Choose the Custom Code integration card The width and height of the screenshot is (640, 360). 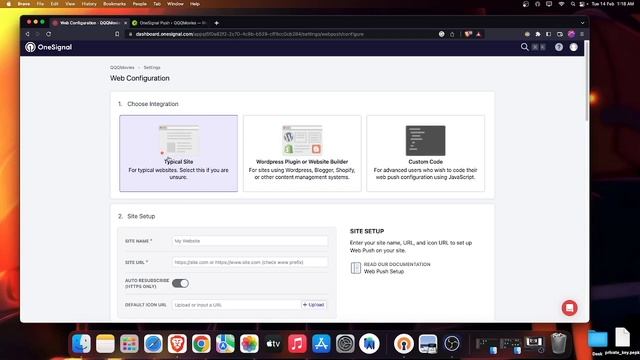click(425, 153)
